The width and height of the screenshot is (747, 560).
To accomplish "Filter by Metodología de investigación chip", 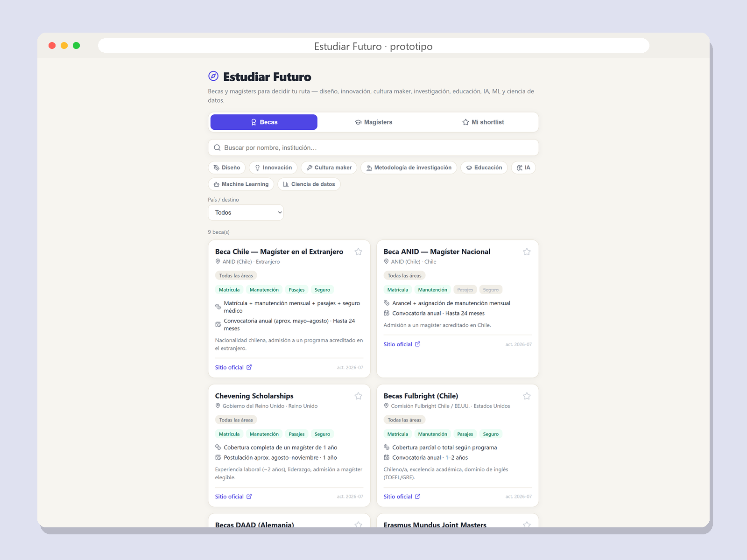I will [409, 168].
